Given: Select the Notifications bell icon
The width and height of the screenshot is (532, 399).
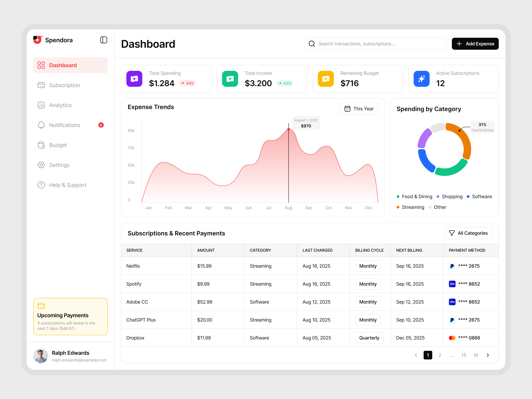Looking at the screenshot, I should [x=41, y=125].
